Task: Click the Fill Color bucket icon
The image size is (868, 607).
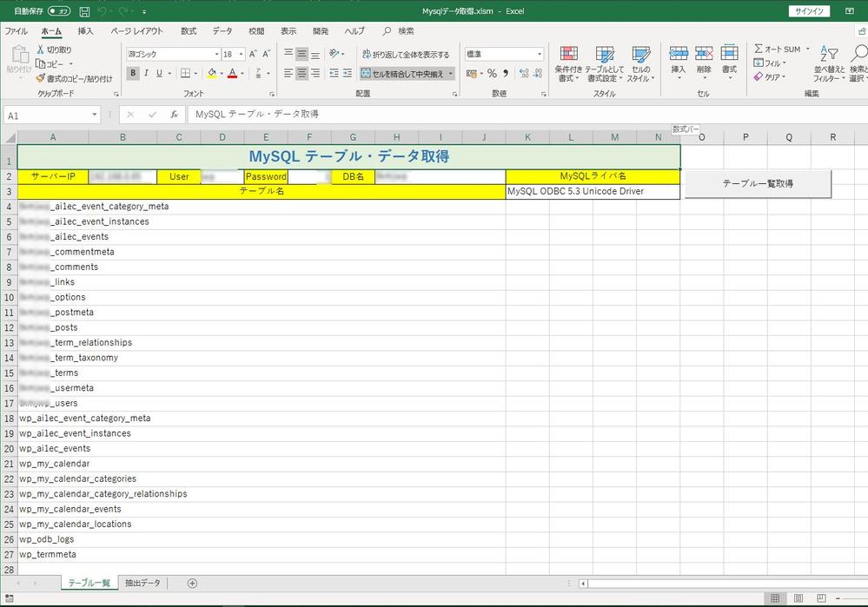Action: click(212, 73)
